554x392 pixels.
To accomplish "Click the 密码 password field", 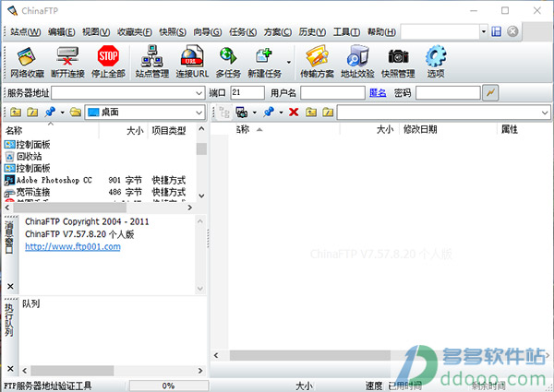I will click(x=448, y=93).
